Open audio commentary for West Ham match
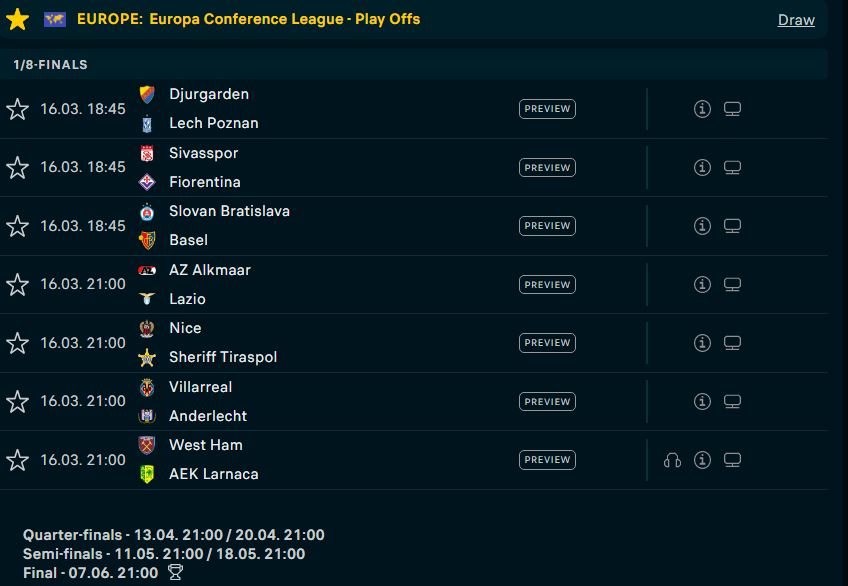 (672, 461)
